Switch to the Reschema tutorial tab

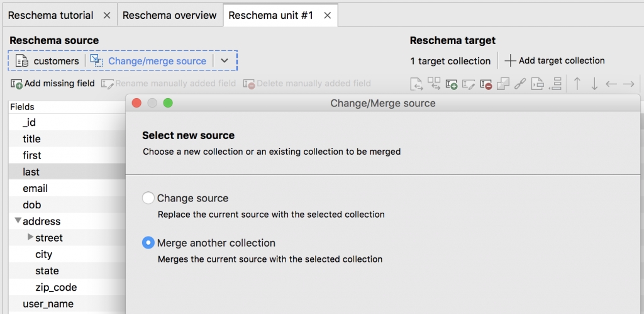point(60,16)
